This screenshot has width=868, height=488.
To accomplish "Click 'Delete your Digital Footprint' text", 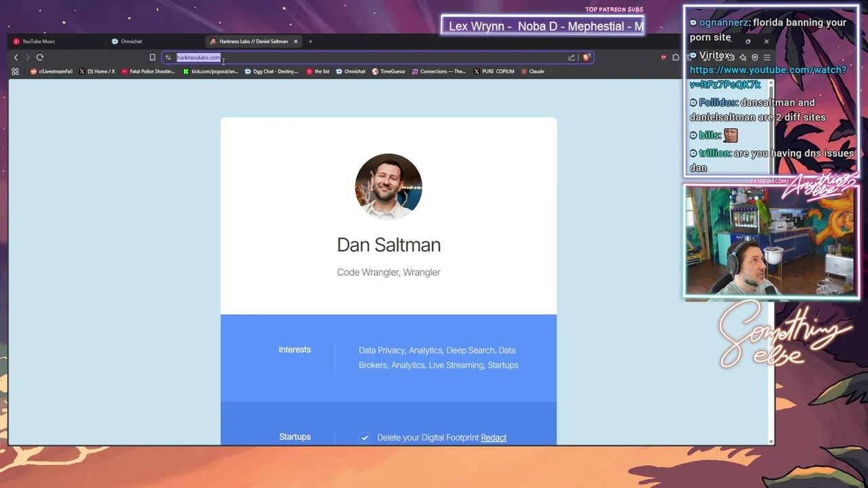I will pyautogui.click(x=428, y=438).
